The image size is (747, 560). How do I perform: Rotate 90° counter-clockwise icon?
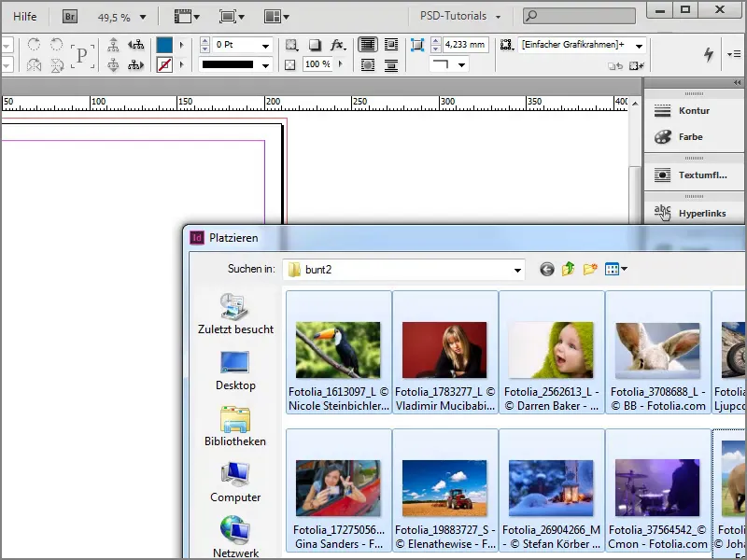pos(57,45)
